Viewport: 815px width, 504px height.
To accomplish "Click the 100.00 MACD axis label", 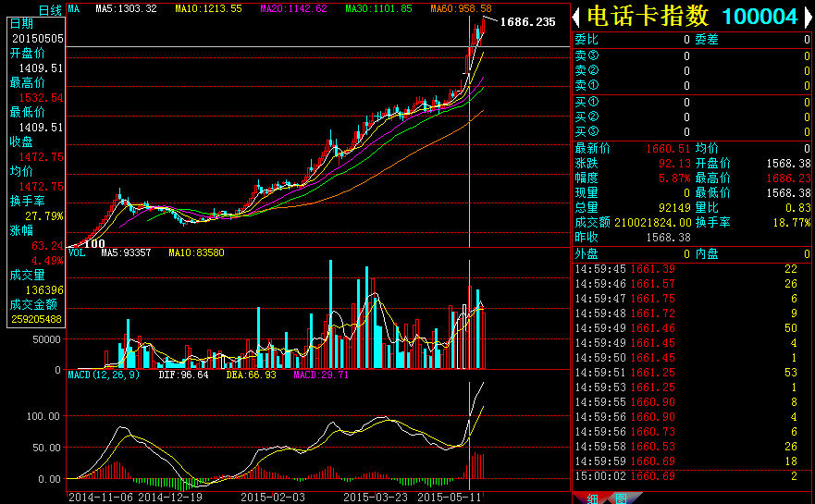I will tap(43, 416).
